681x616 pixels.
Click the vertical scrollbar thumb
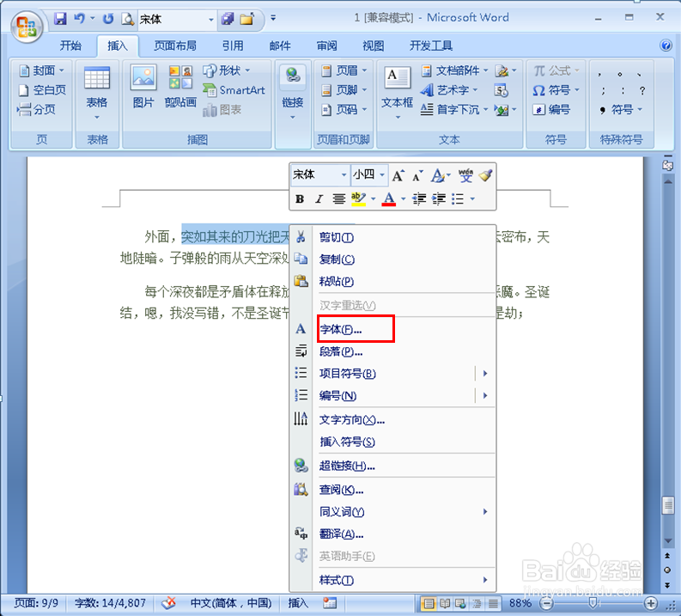(x=667, y=505)
